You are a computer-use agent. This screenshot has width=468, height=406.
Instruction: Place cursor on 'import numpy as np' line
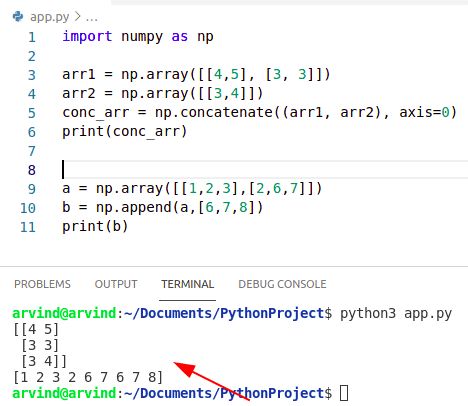[x=138, y=36]
